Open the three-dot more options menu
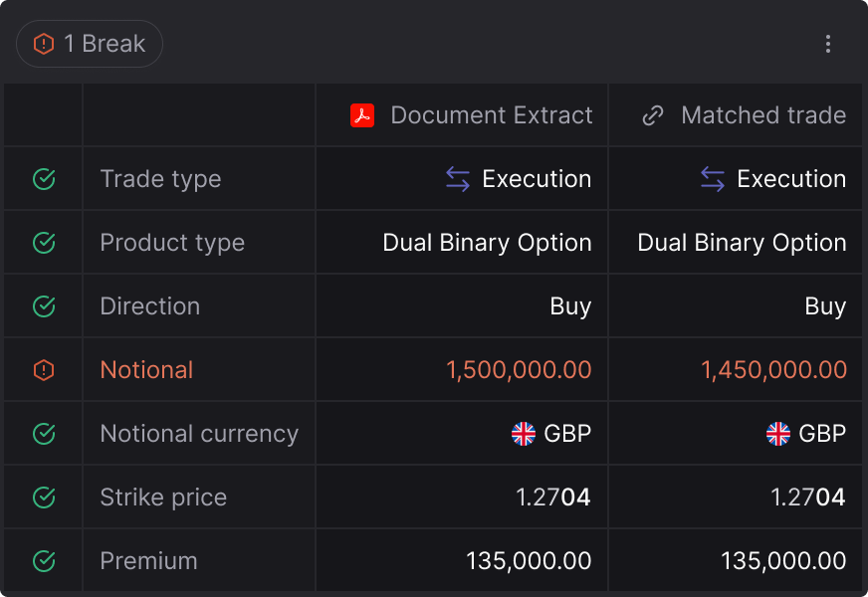Screen dimensions: 868x597 (x=827, y=44)
